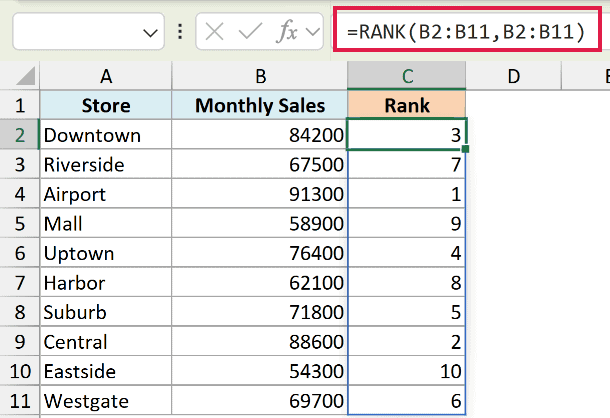Select the Riverside cell
The width and height of the screenshot is (610, 418).
106,164
